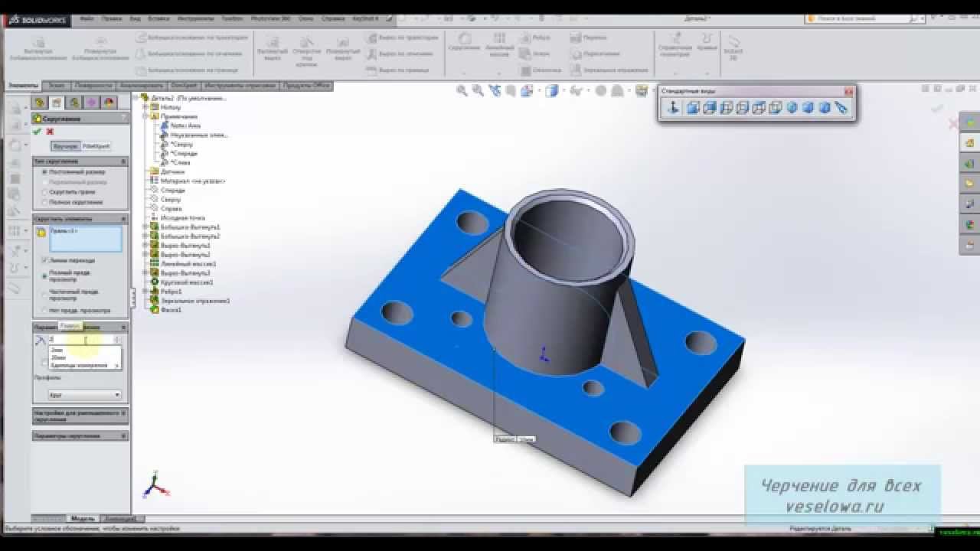This screenshot has height=551, width=980.
Task: Open View Settings icon in heads-up toolbar
Action: 642,90
